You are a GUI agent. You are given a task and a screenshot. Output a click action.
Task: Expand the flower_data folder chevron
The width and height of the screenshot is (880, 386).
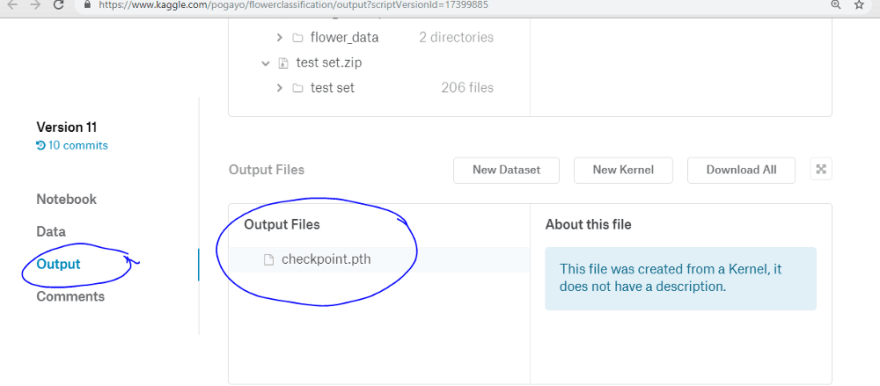click(x=279, y=38)
